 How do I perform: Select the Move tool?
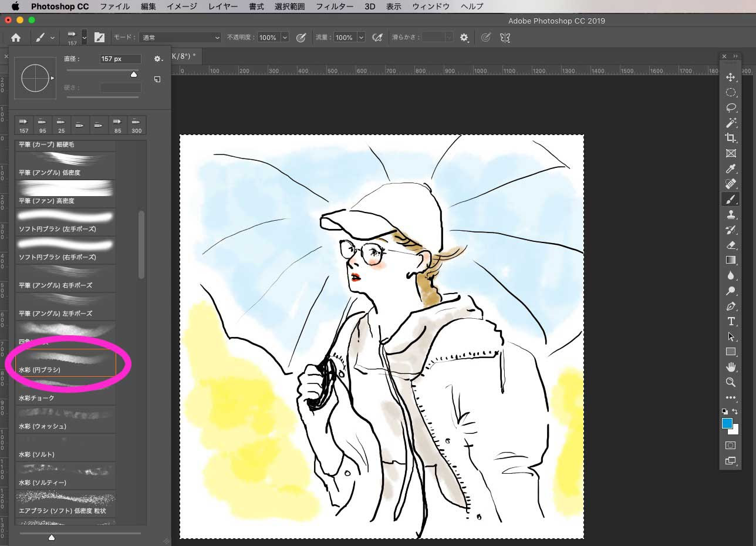[x=731, y=77]
